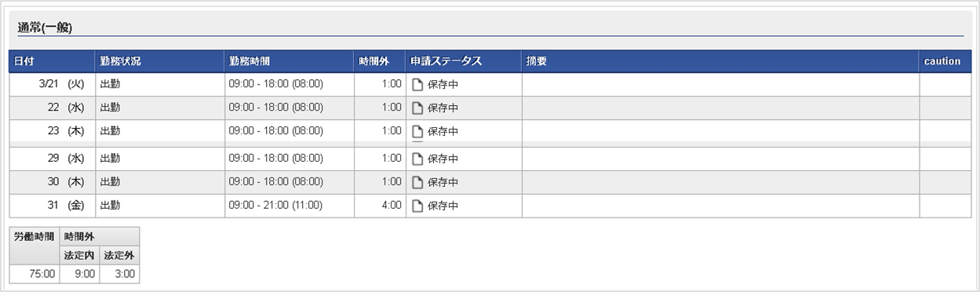Click the document icon in the 22 (水) row
Screen dimensions: 980x292
click(x=417, y=108)
